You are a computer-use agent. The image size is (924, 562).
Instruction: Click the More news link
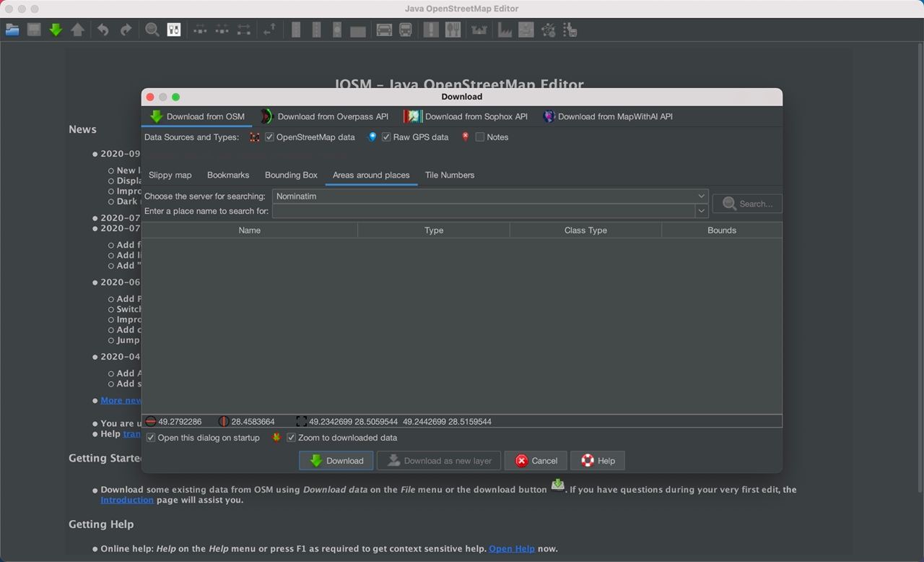pos(121,400)
